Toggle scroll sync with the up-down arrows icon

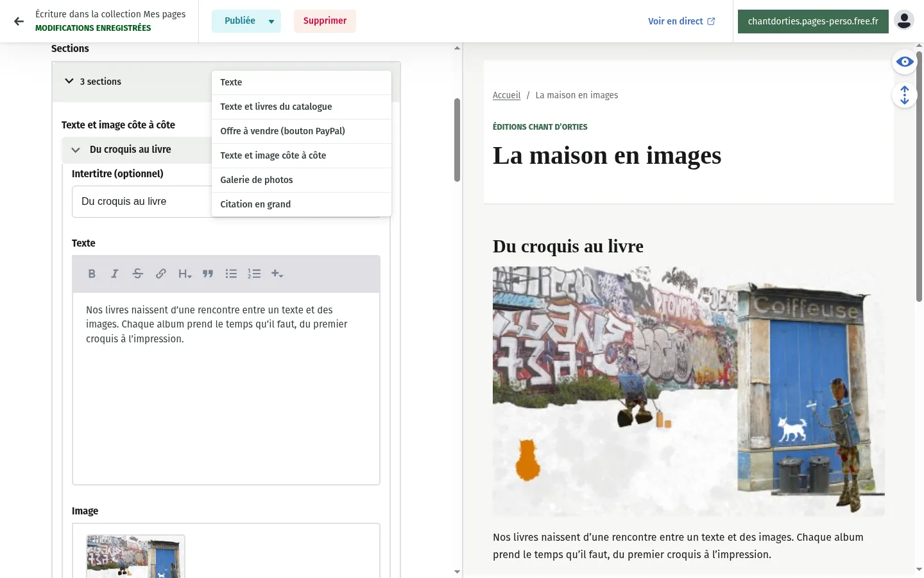click(x=905, y=95)
